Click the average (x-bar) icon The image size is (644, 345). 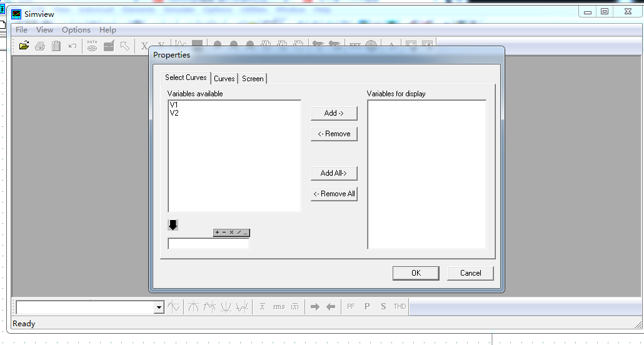[262, 306]
